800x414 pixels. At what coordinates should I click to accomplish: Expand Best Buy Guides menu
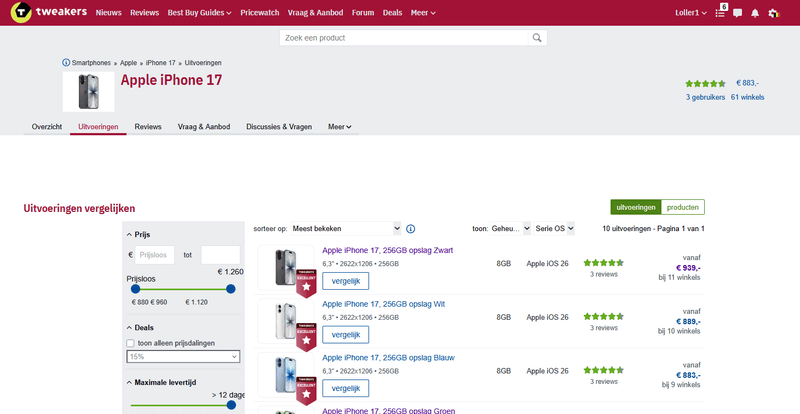coord(199,13)
